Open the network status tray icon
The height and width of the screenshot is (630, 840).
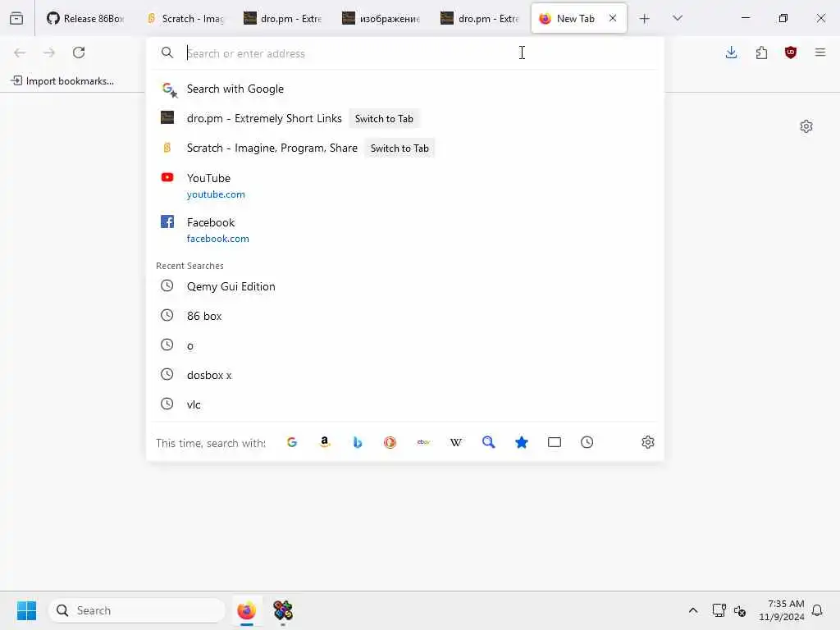click(719, 610)
